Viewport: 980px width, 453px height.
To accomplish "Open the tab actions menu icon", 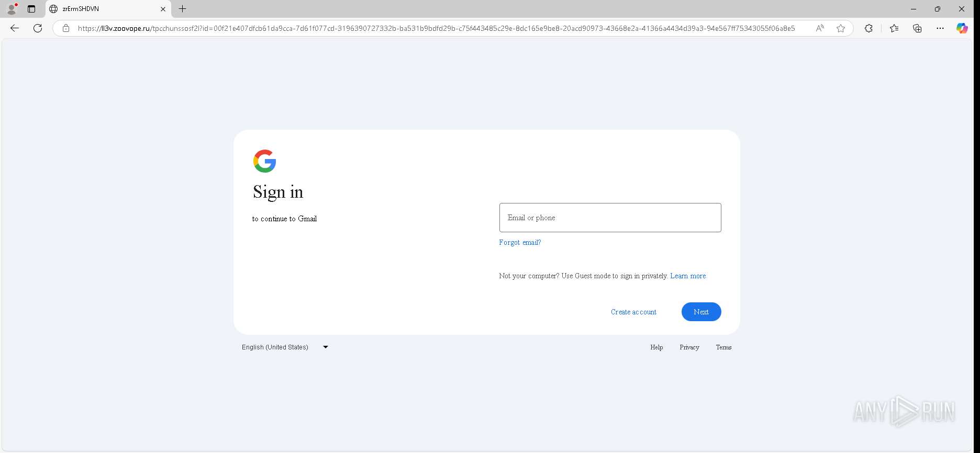I will tap(31, 9).
